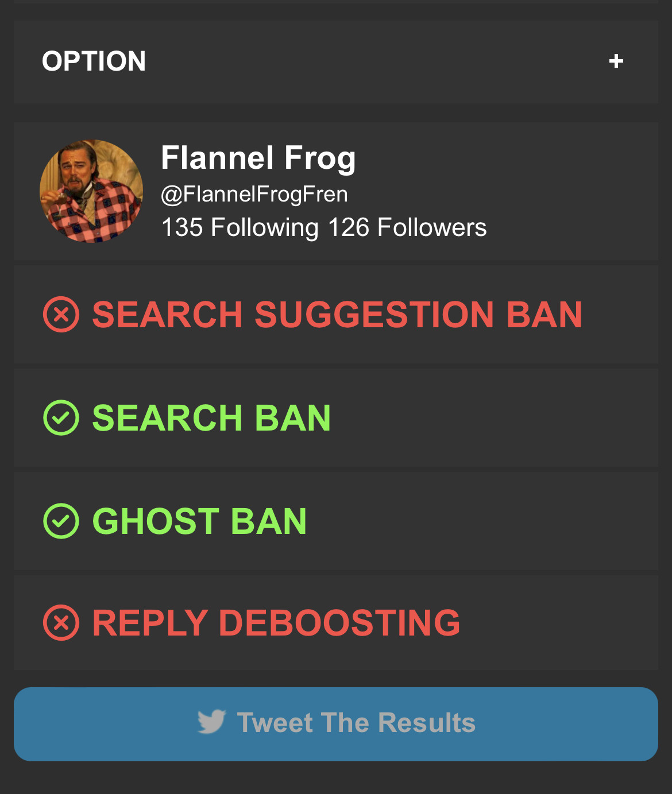The width and height of the screenshot is (672, 794).
Task: Select the SEARCH SUGGESTION BAN label
Action: coord(337,315)
